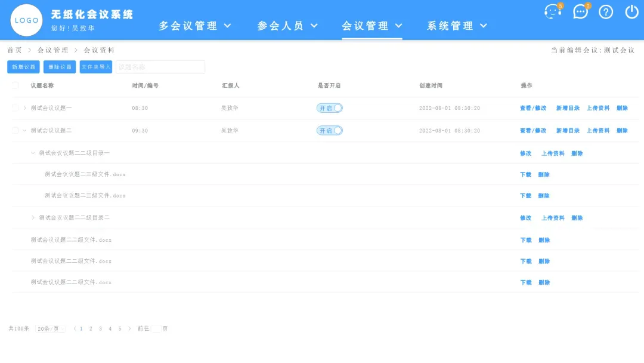The width and height of the screenshot is (644, 363).
Task: Toggle 开启 switch for 测试会议议题一
Action: tap(329, 108)
